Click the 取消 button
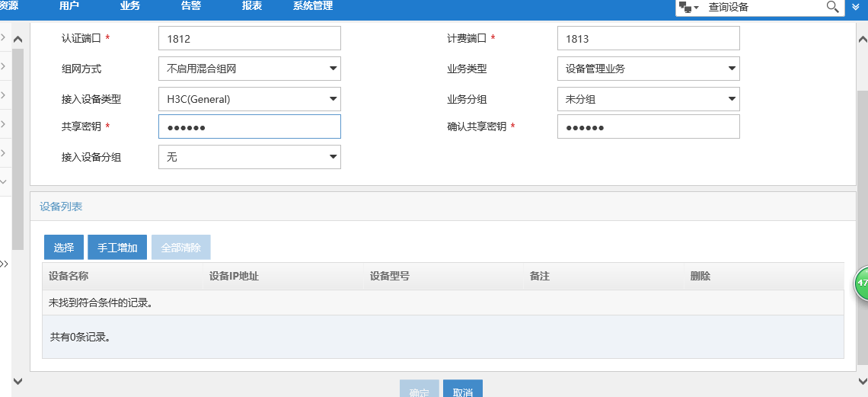868x397 pixels. (x=463, y=389)
